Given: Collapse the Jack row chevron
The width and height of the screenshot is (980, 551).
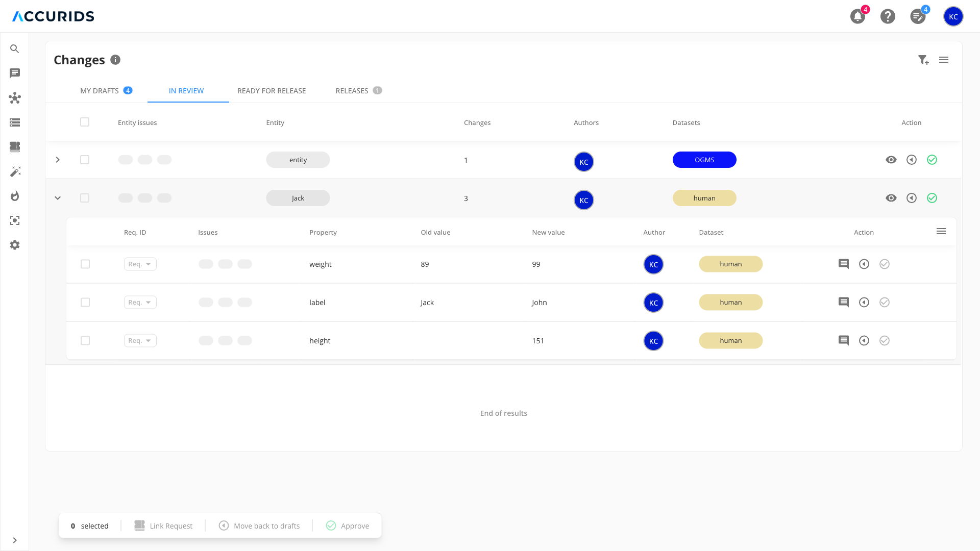Looking at the screenshot, I should (x=58, y=198).
